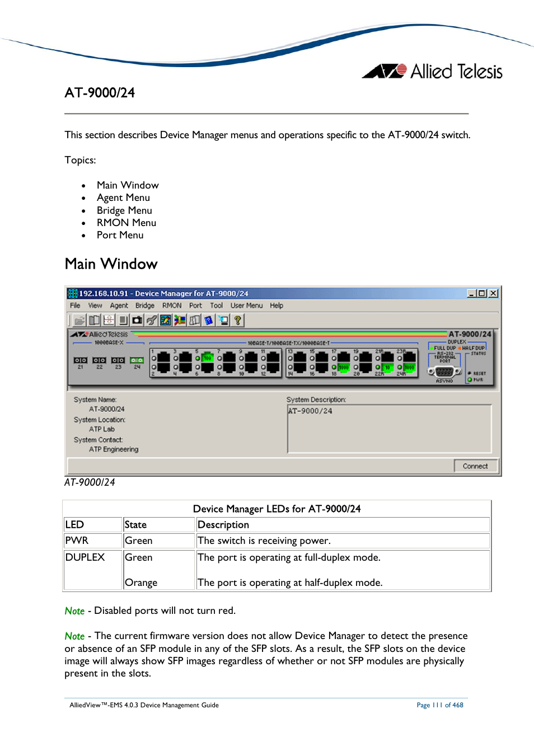This screenshot has height=756, width=534.
Task: Select the green SFP slot 24
Action: pyautogui.click(x=137, y=360)
